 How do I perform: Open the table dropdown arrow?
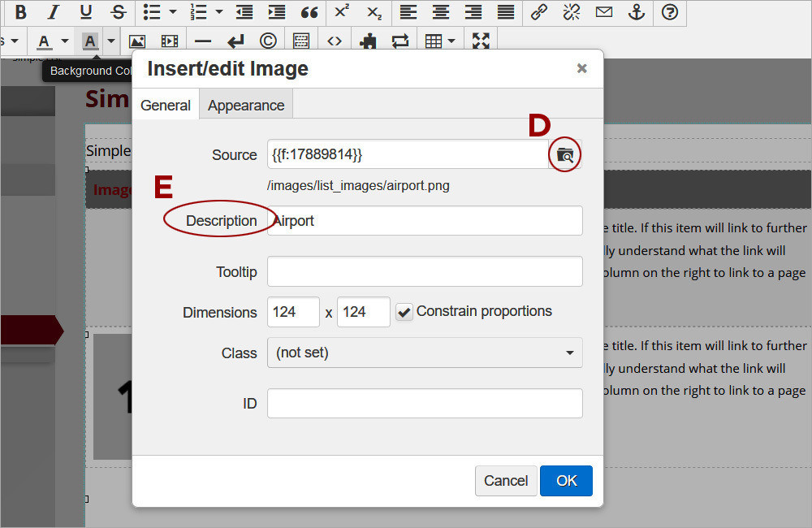click(451, 41)
